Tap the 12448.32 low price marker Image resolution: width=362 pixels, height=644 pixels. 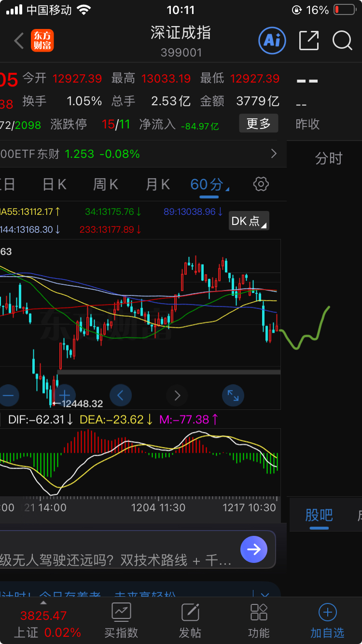pyautogui.click(x=78, y=404)
